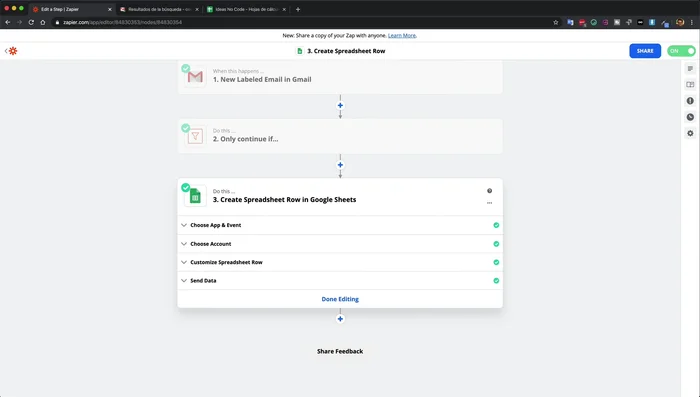Toggle the Zap ON switch off
Screen dimensions: 700x397
pos(681,51)
